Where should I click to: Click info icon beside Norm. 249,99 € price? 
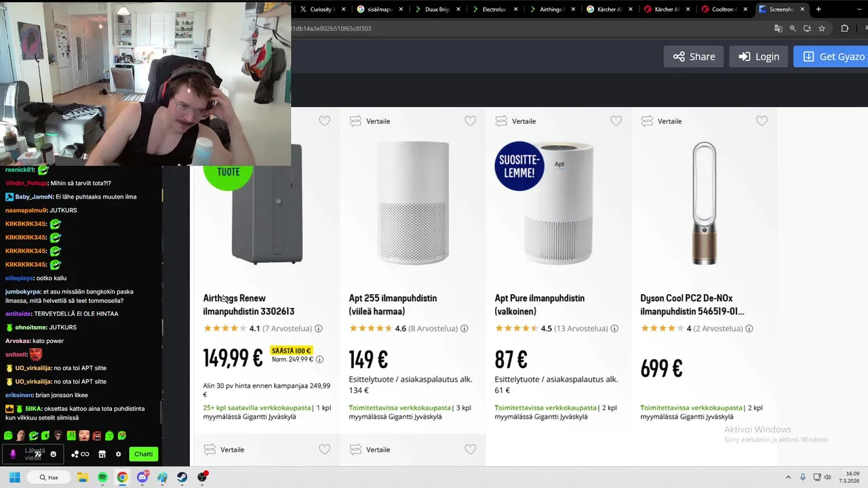pos(319,360)
